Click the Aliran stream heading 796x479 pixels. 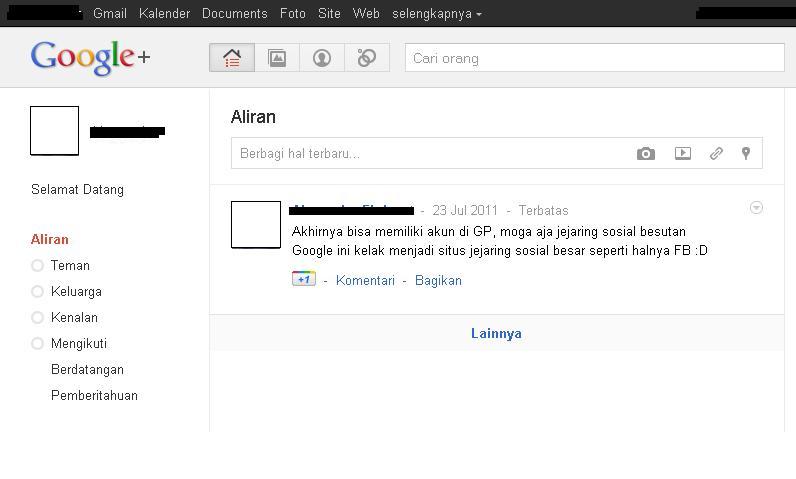pyautogui.click(x=253, y=117)
